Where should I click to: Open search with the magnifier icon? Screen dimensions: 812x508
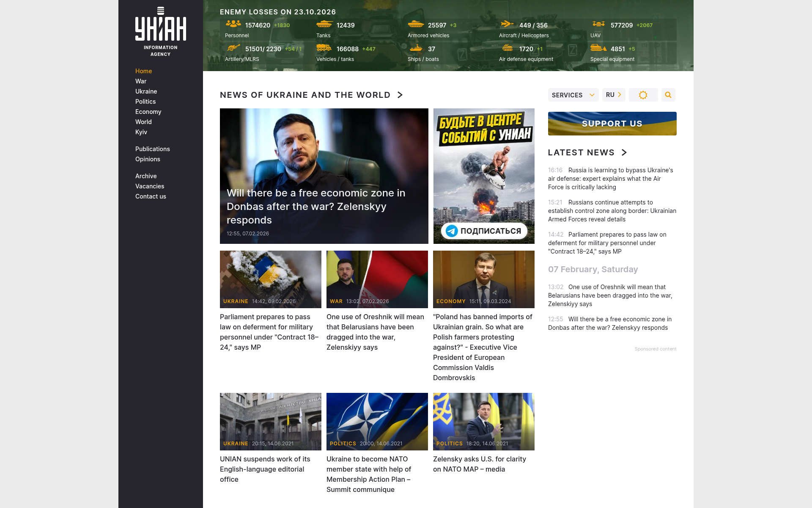[x=668, y=95]
